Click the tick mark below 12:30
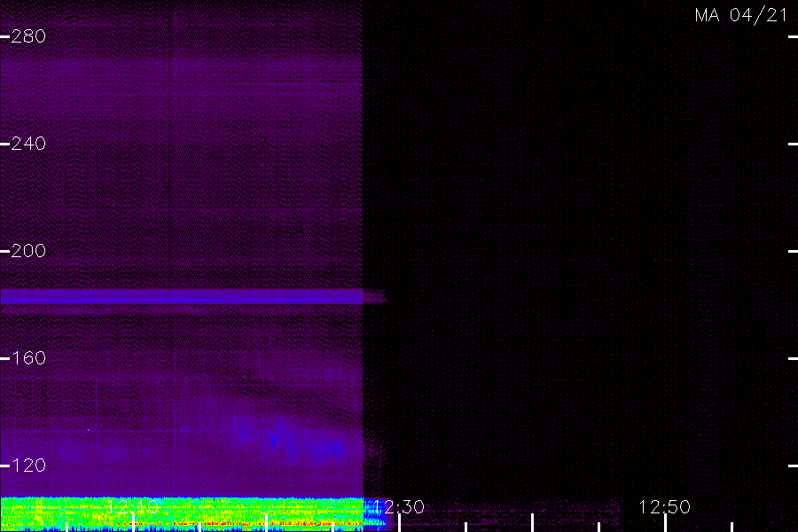798x532 pixels. click(400, 523)
